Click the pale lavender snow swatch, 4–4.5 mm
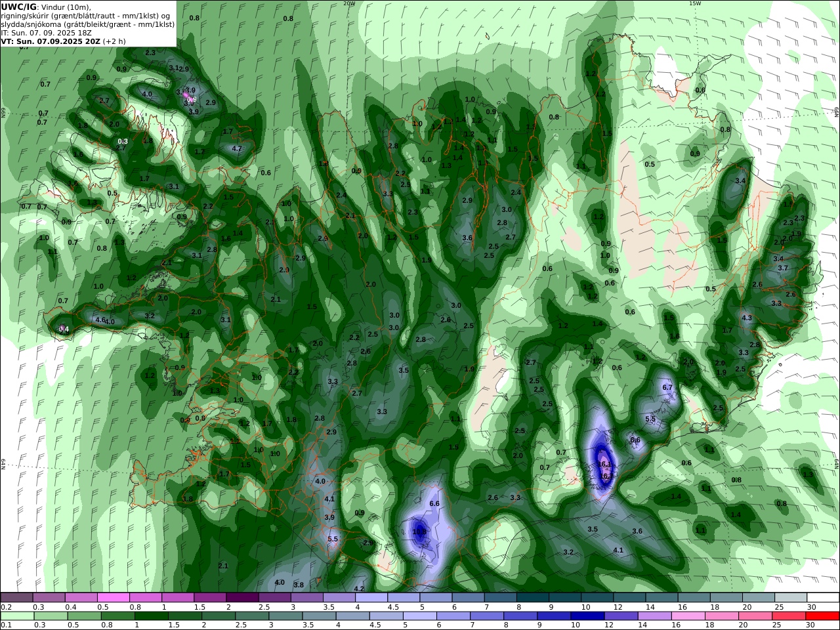The image size is (840, 630). [x=370, y=597]
